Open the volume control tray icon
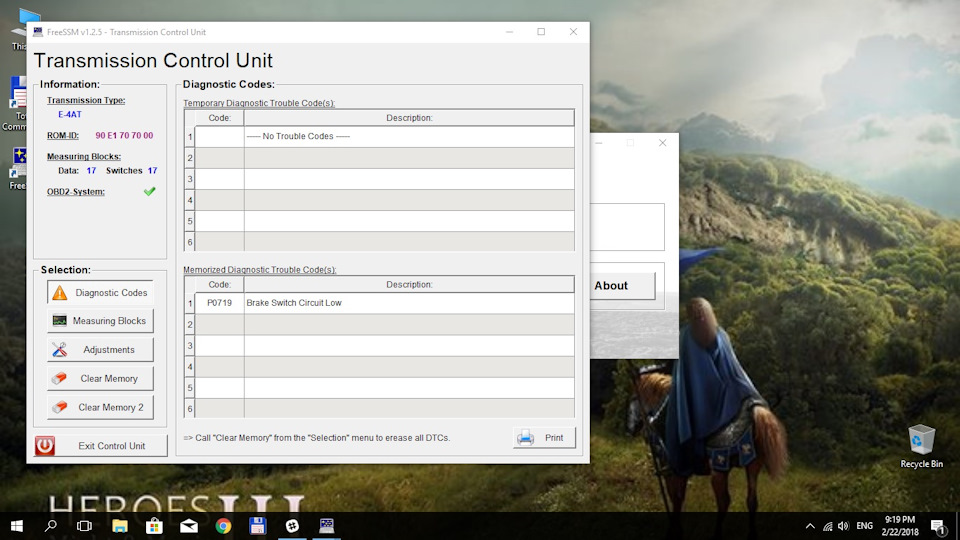 point(844,526)
